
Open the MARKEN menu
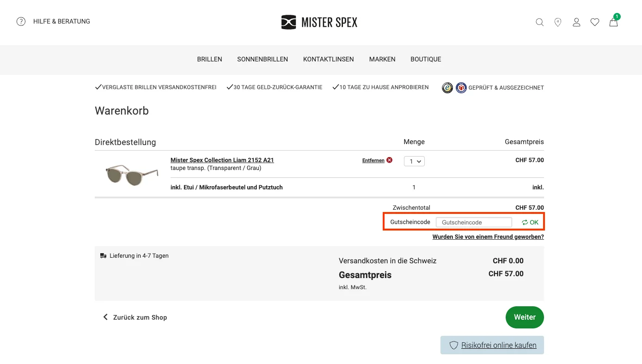click(382, 59)
